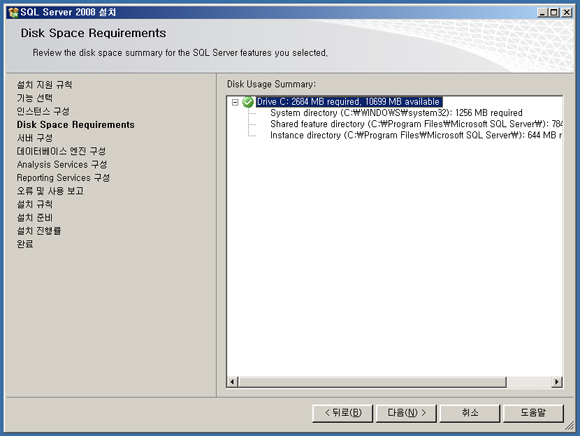580x436 pixels.
Task: Click the 설치 준비 step
Action: [35, 217]
